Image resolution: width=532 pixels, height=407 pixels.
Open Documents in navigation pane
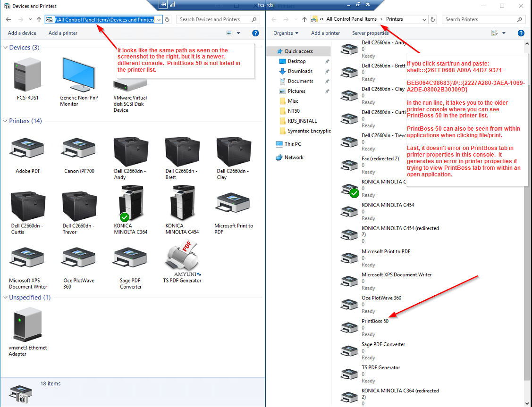pyautogui.click(x=300, y=81)
